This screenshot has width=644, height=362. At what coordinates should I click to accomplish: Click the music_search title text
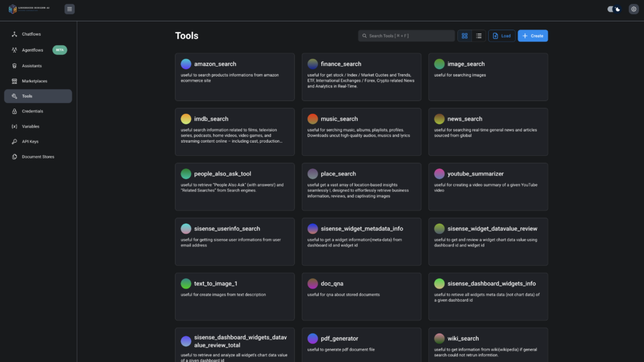point(339,119)
